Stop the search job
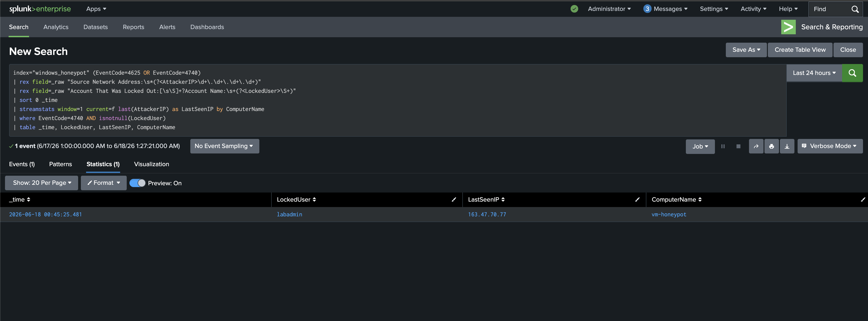Screen dimensions: 868x321 (x=738, y=146)
